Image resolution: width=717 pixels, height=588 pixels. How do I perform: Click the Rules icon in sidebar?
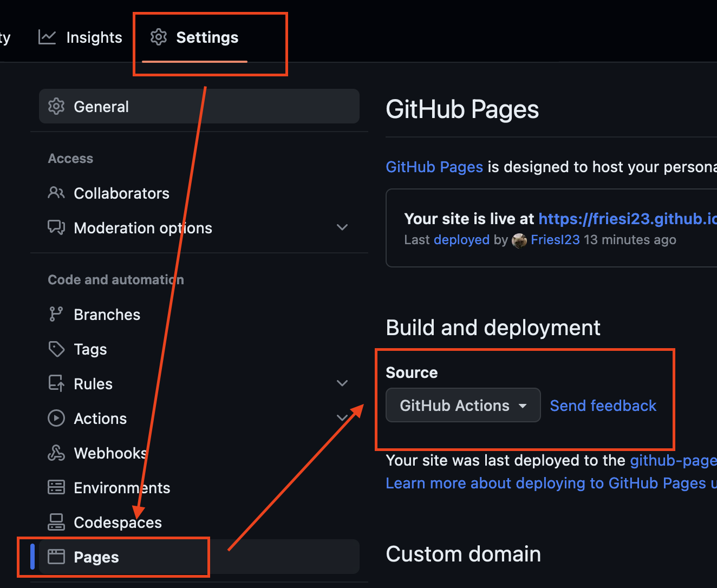(56, 383)
